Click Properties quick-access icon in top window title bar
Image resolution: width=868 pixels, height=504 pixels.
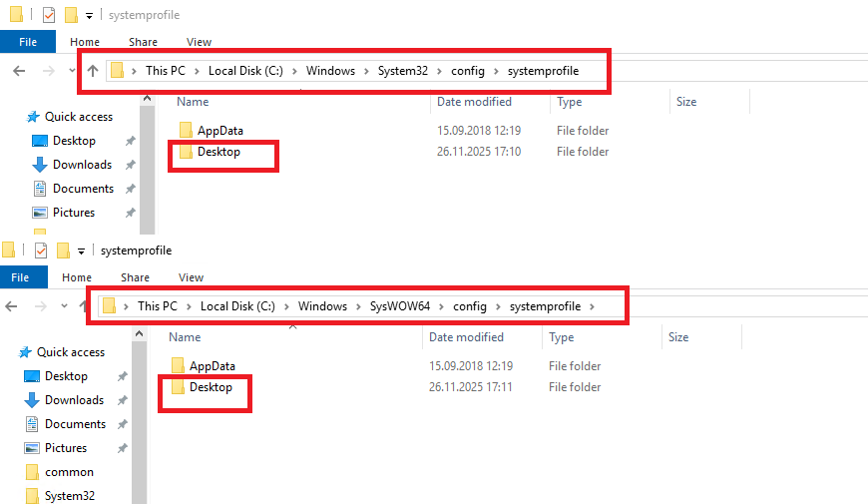click(49, 15)
